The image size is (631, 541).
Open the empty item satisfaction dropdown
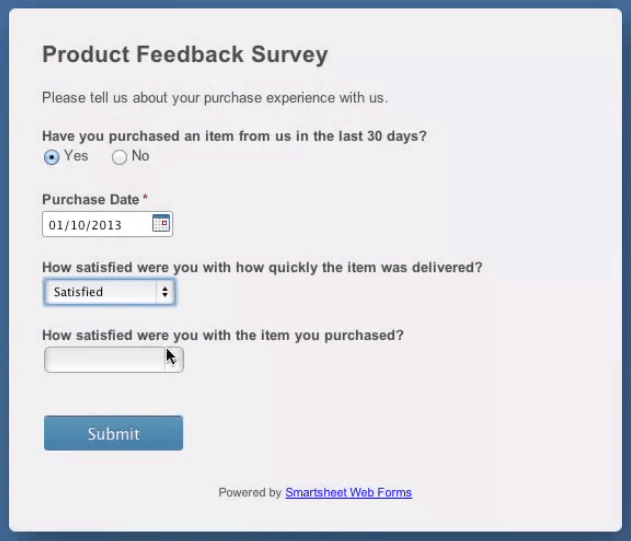click(x=104, y=360)
